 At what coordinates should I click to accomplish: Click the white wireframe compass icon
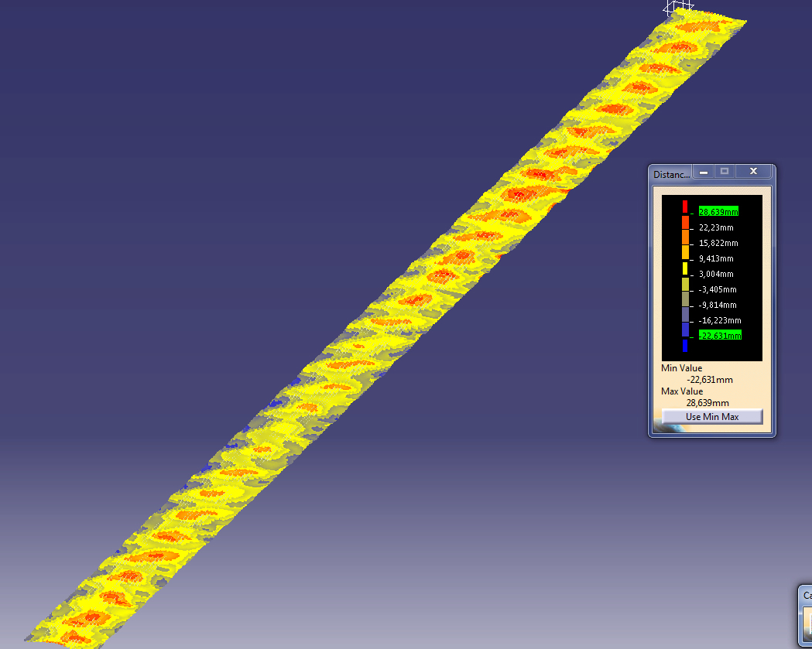click(679, 9)
